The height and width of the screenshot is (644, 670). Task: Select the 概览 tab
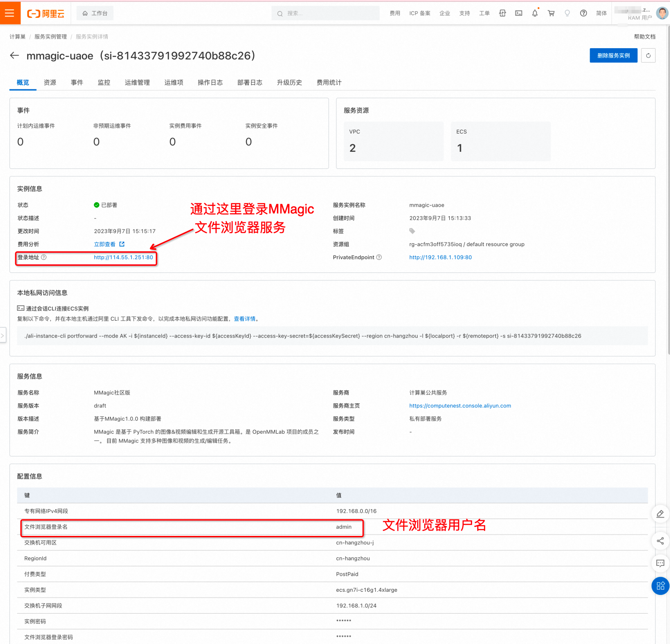tap(23, 83)
